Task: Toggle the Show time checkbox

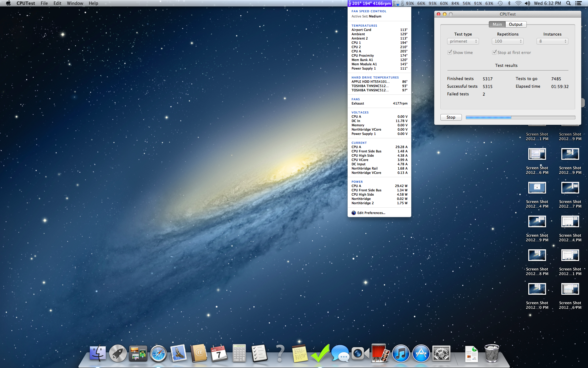Action: [x=450, y=52]
